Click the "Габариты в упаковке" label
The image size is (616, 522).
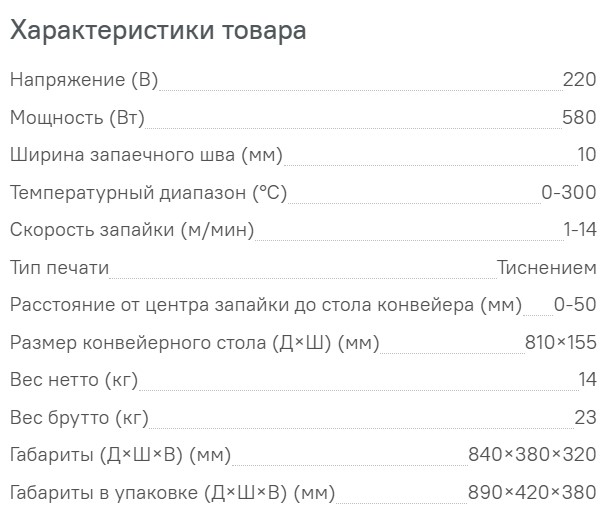172,493
